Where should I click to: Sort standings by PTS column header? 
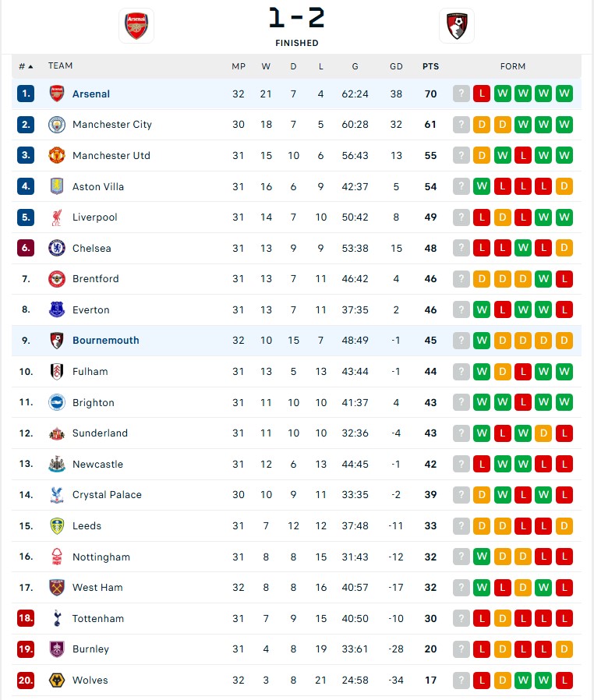(x=430, y=66)
